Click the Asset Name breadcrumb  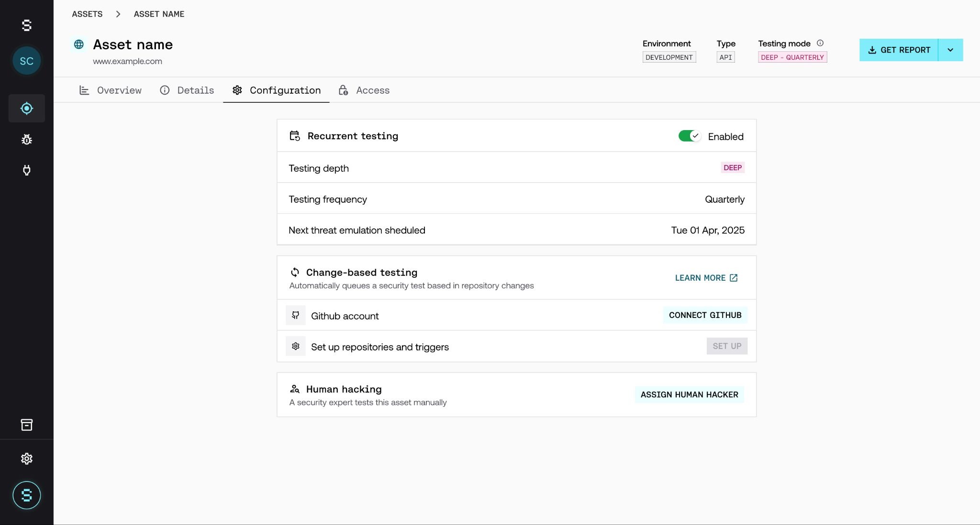point(159,14)
